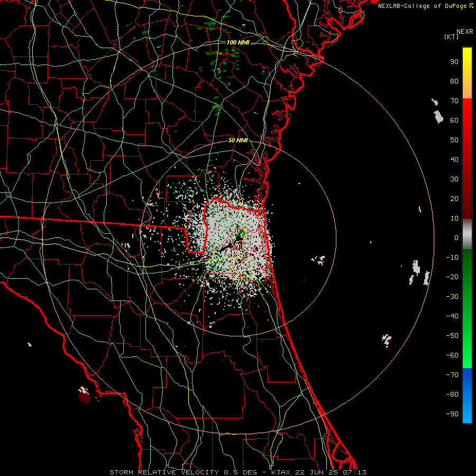This screenshot has height=476, width=476.
Task: Click the positive 90 knot scale value
Action: (x=454, y=62)
